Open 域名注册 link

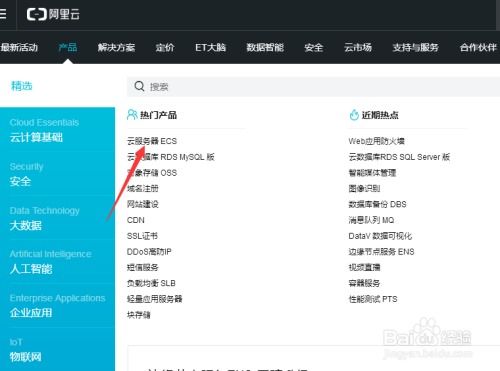[143, 188]
